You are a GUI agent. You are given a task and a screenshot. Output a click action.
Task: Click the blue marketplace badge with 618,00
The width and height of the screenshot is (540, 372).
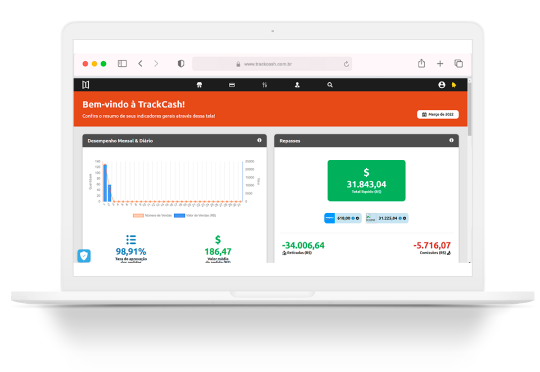click(x=343, y=218)
